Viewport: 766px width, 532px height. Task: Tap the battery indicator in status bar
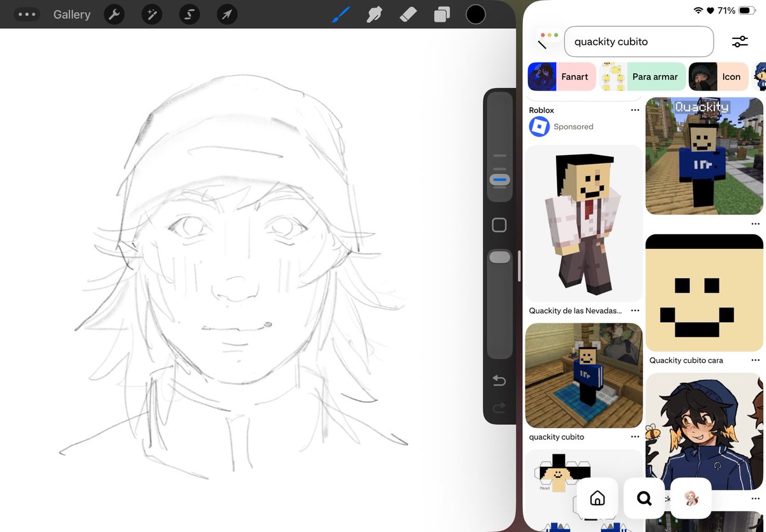(747, 11)
